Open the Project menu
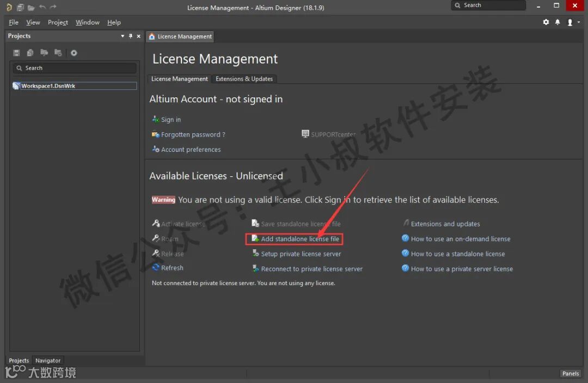This screenshot has height=383, width=588. tap(58, 22)
